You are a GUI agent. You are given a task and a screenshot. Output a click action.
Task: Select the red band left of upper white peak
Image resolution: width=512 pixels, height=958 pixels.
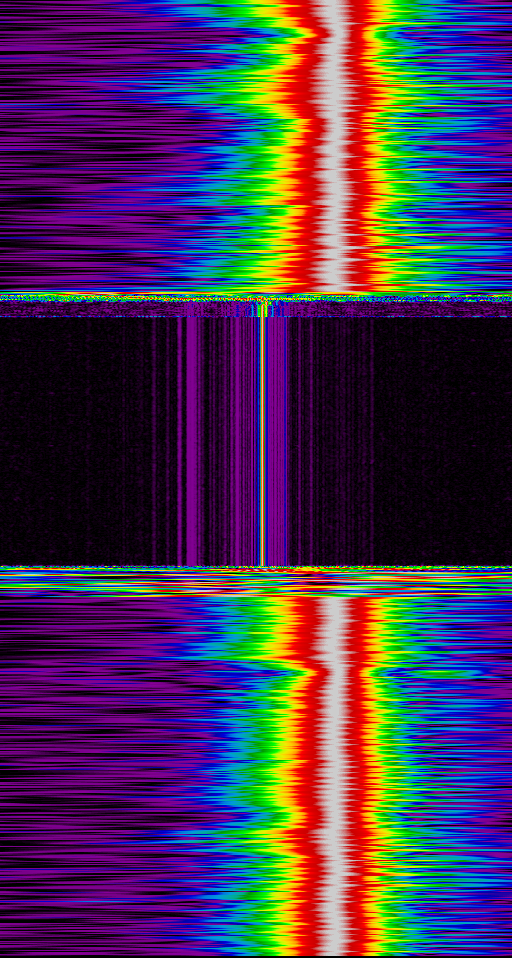[307, 147]
